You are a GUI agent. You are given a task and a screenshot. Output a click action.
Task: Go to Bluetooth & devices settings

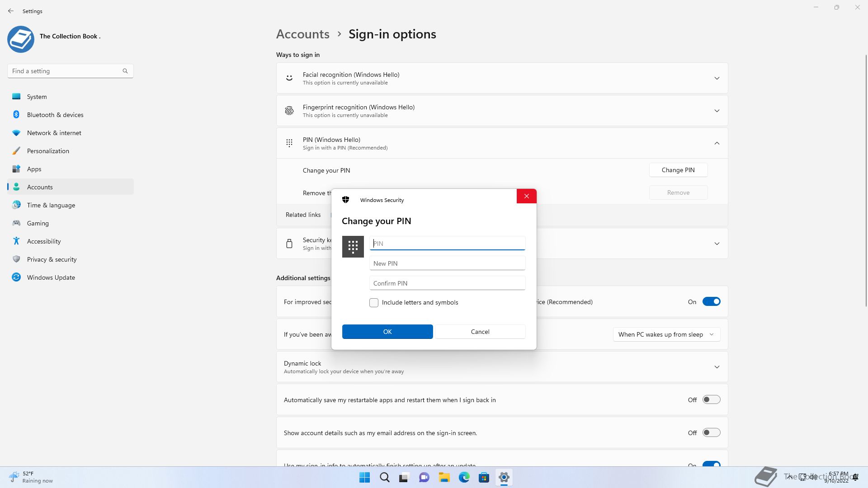tap(71, 115)
